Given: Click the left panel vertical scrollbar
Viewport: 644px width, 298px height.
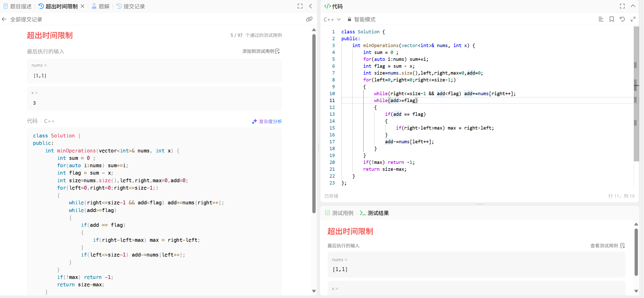Looking at the screenshot, I should tap(314, 123).
